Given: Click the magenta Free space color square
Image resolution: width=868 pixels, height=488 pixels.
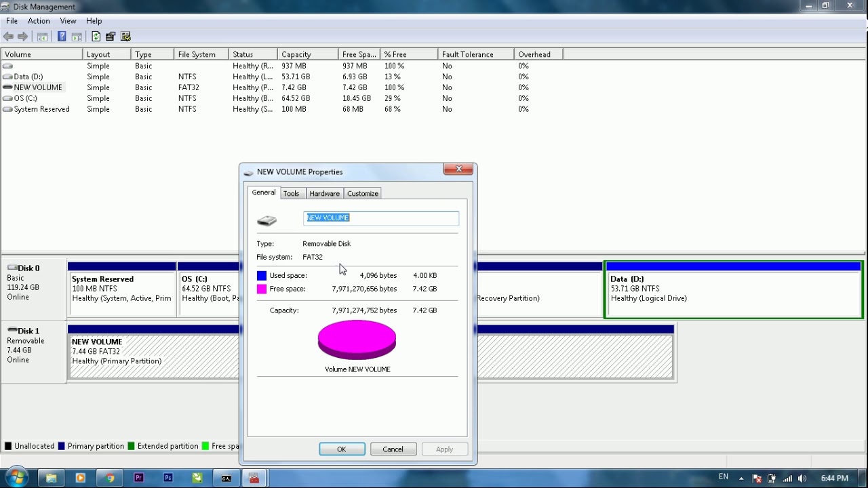Looking at the screenshot, I should click(262, 289).
